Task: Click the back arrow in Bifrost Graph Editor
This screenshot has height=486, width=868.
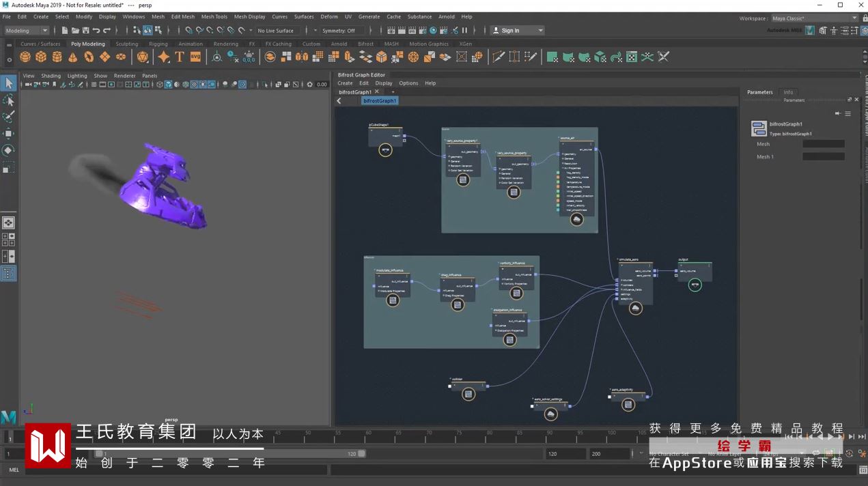Action: pos(339,101)
